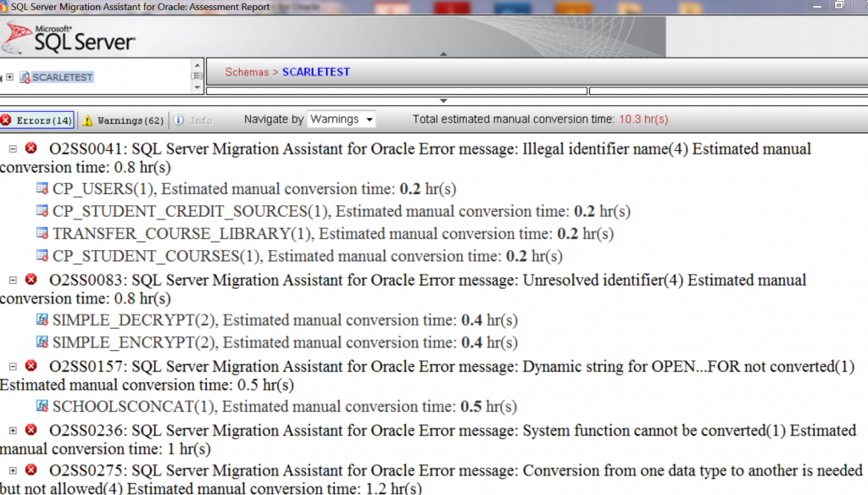Click the table icon next to TRANSFER_COURSE_LIBRARY
The height and width of the screenshot is (495, 868).
point(42,233)
